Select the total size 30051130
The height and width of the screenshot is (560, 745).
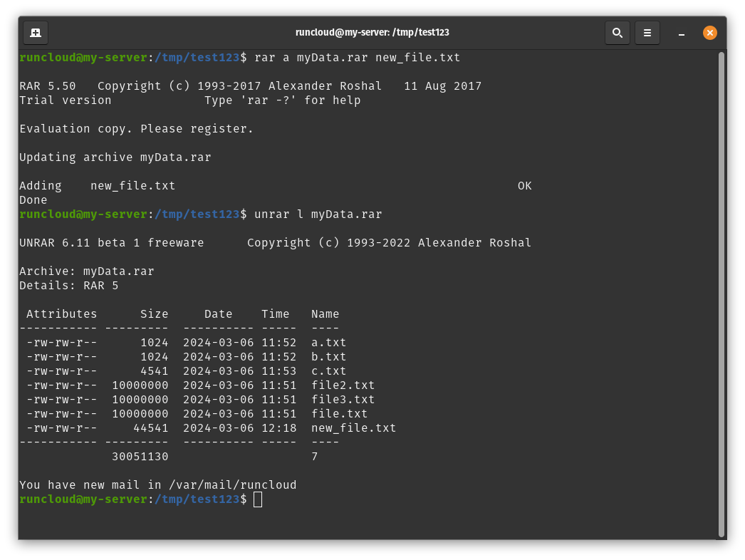[140, 456]
